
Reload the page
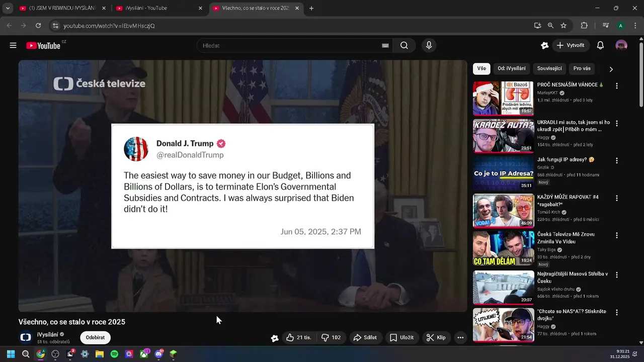coord(38,26)
